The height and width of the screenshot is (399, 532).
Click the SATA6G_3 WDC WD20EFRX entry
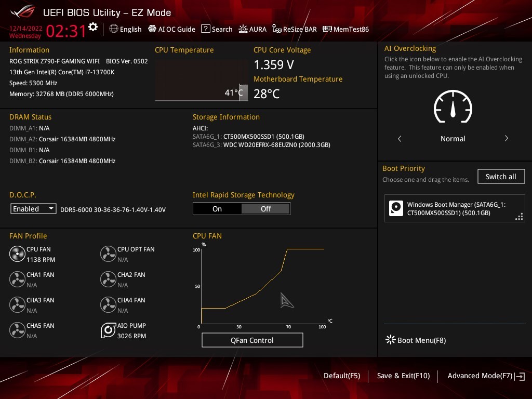coord(261,145)
